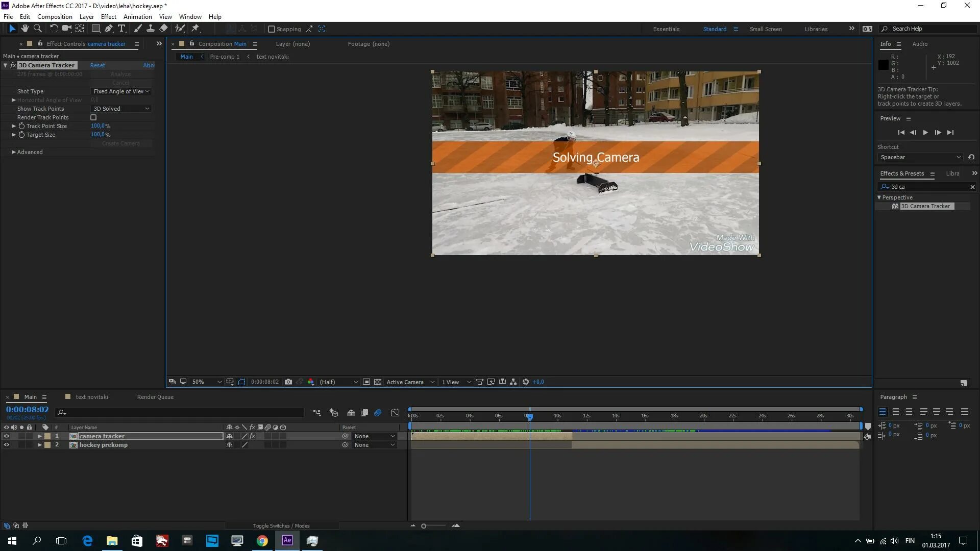
Task: Play the preview
Action: point(925,132)
